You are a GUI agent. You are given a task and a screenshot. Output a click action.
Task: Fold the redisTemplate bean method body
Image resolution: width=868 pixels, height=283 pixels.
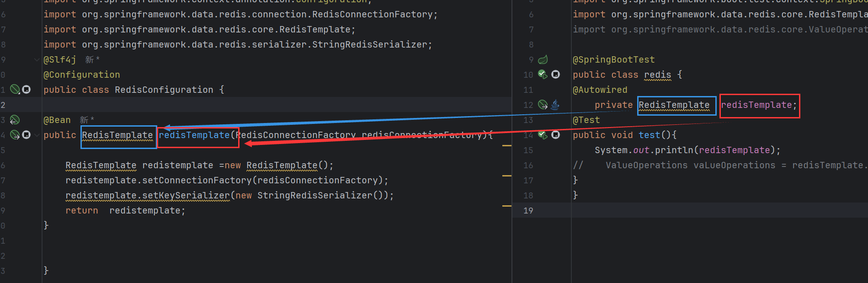[x=37, y=135]
